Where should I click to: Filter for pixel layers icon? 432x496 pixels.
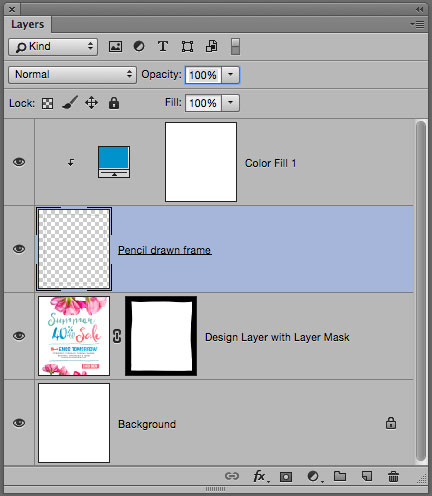pos(115,46)
